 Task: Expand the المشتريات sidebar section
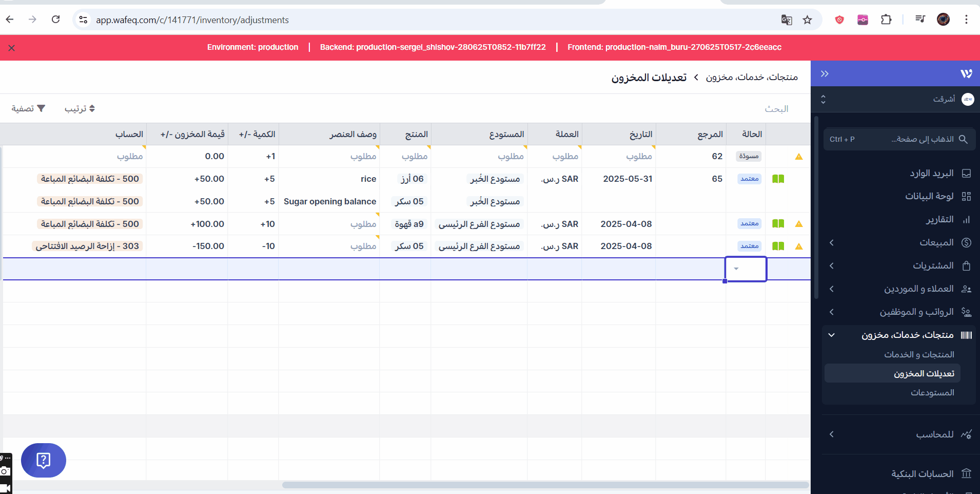tap(831, 265)
